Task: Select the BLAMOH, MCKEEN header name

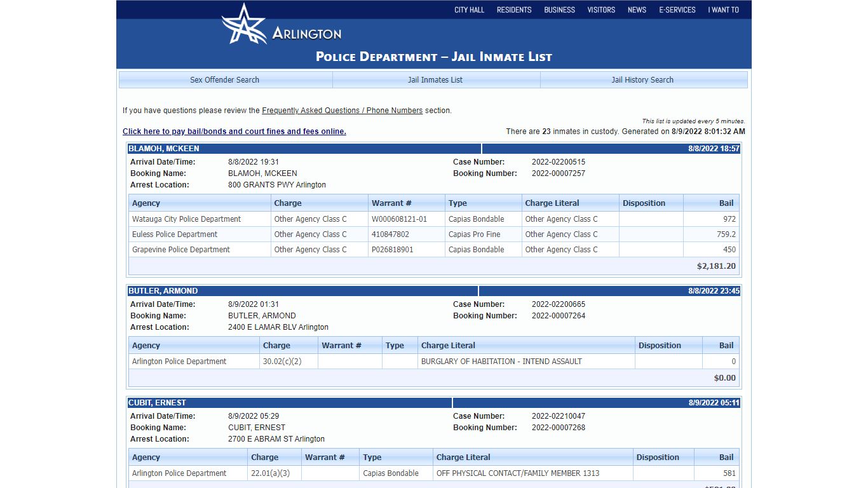Action: coord(164,149)
